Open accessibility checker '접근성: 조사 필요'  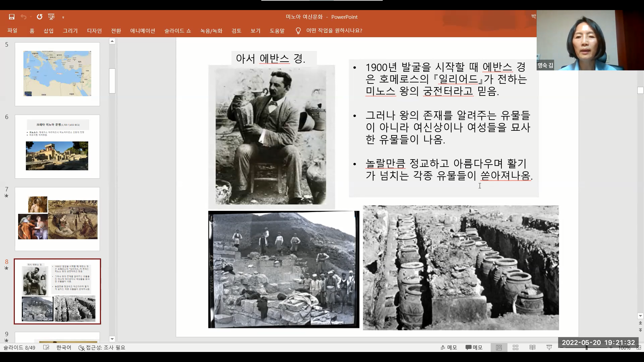102,348
